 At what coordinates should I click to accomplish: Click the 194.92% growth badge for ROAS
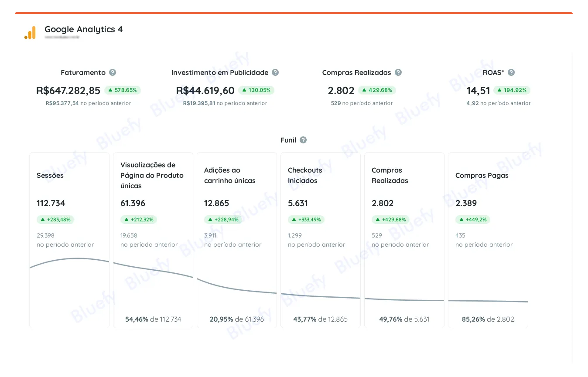(x=512, y=90)
